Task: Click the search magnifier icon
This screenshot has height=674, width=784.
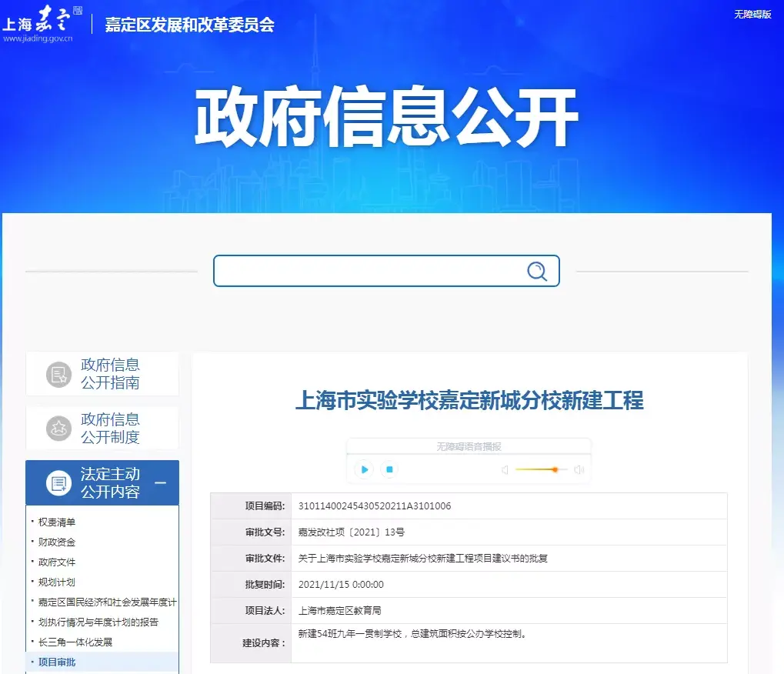Action: [x=537, y=271]
